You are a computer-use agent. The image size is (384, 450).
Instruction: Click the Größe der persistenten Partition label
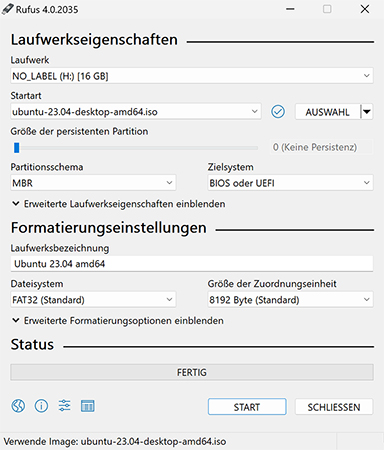click(79, 131)
